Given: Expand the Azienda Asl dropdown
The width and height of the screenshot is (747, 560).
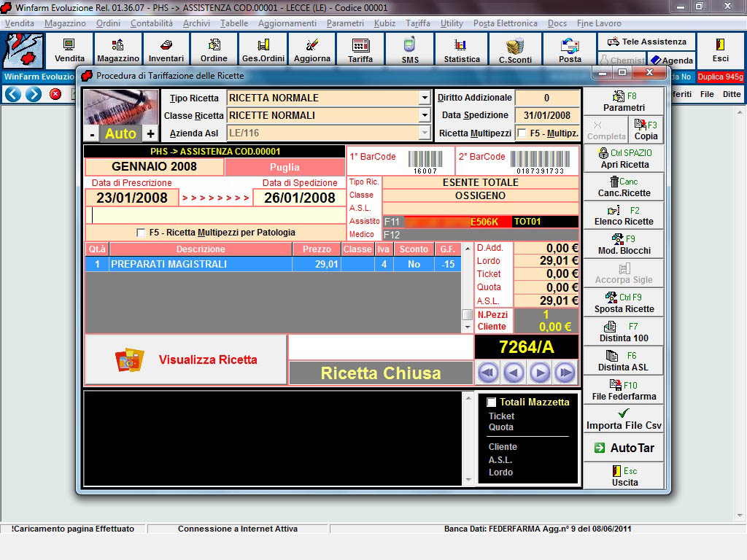Looking at the screenshot, I should pos(425,133).
